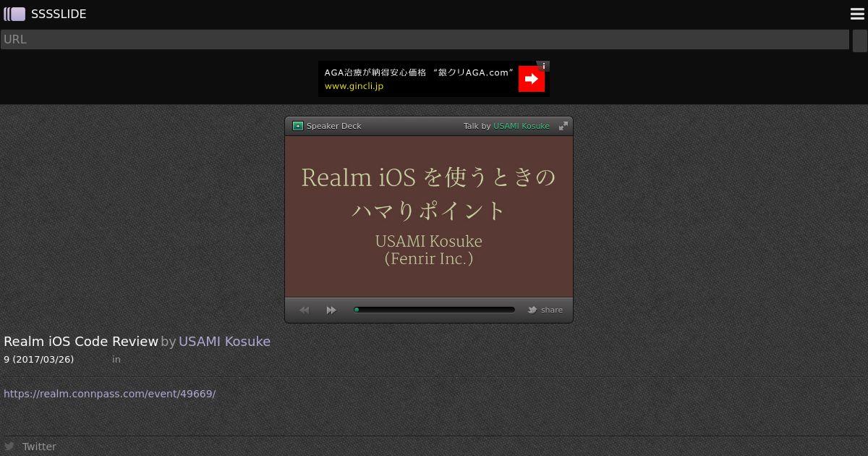Open the realm.connpass.com event link
Screen dimensions: 868x456
(110, 394)
